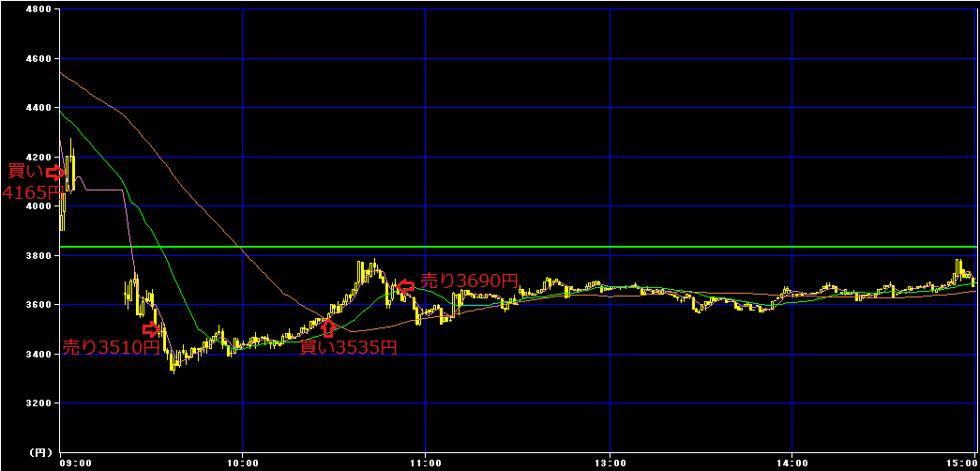Click the 4600 price axis label
Viewport: 980px width, 471px height.
[39, 59]
